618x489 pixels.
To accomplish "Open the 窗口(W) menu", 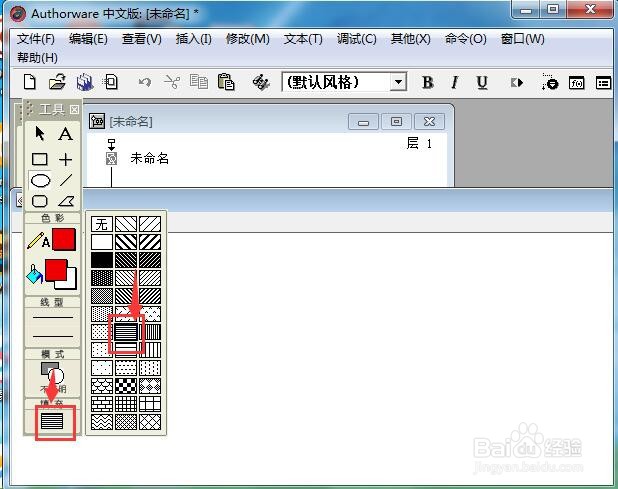I will tap(523, 39).
